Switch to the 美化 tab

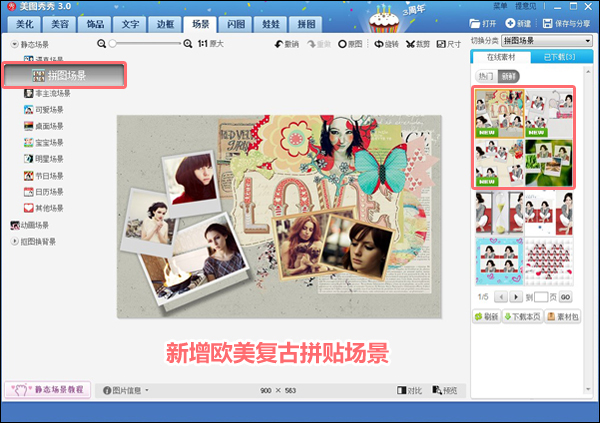[x=24, y=24]
